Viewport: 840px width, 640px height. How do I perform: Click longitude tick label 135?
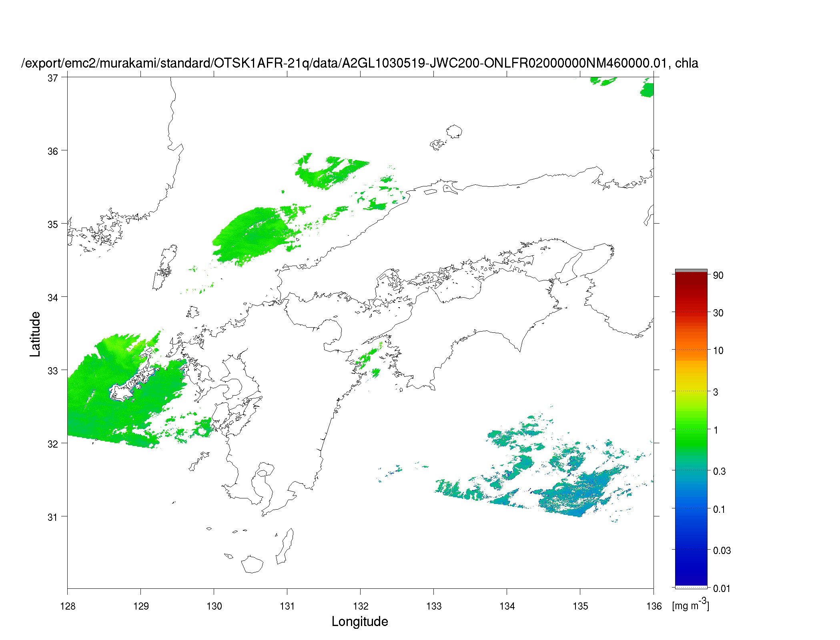[x=580, y=606]
